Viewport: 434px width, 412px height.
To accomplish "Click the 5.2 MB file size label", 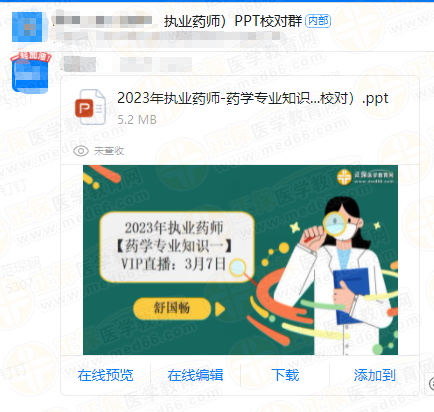I will [x=137, y=120].
